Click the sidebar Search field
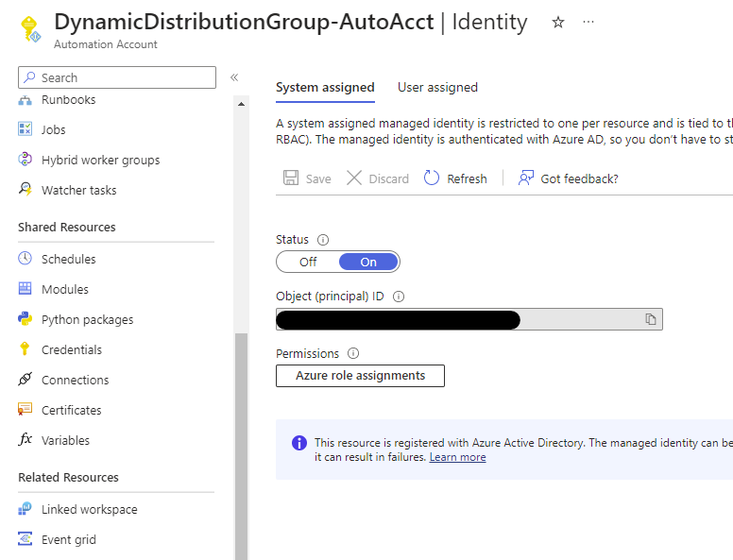 point(117,77)
